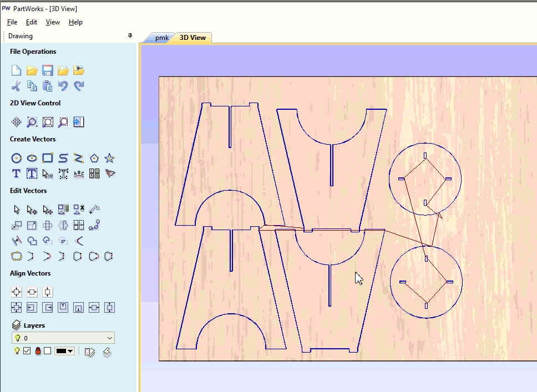The width and height of the screenshot is (537, 392).
Task: Open an existing file icon
Action: (x=32, y=70)
